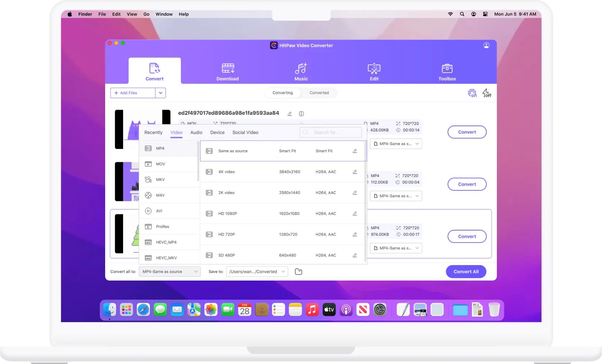Viewport: 602px width, 364px height.
Task: Open the Music tab
Action: click(301, 72)
